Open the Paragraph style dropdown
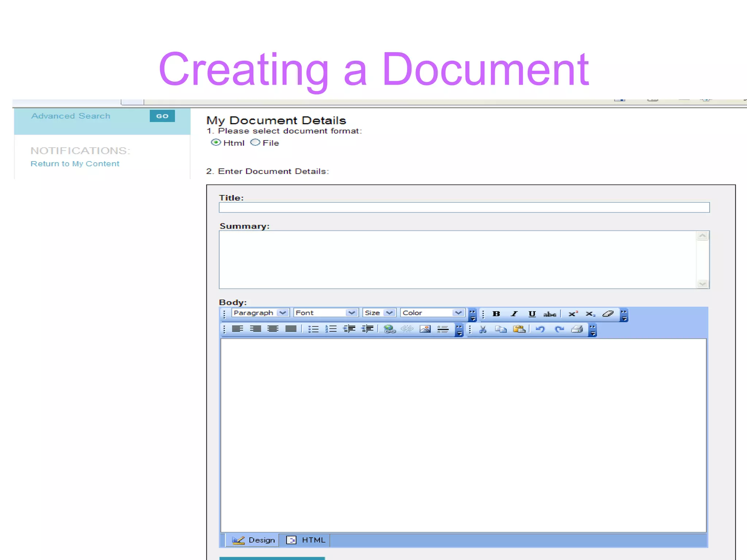The width and height of the screenshot is (747, 560). point(260,313)
